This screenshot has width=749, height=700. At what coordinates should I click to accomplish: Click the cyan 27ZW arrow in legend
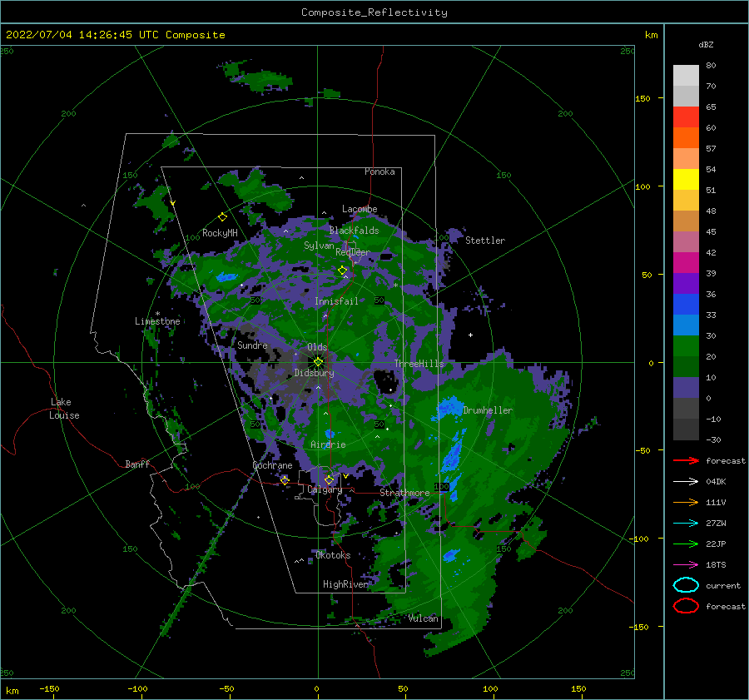tap(686, 524)
